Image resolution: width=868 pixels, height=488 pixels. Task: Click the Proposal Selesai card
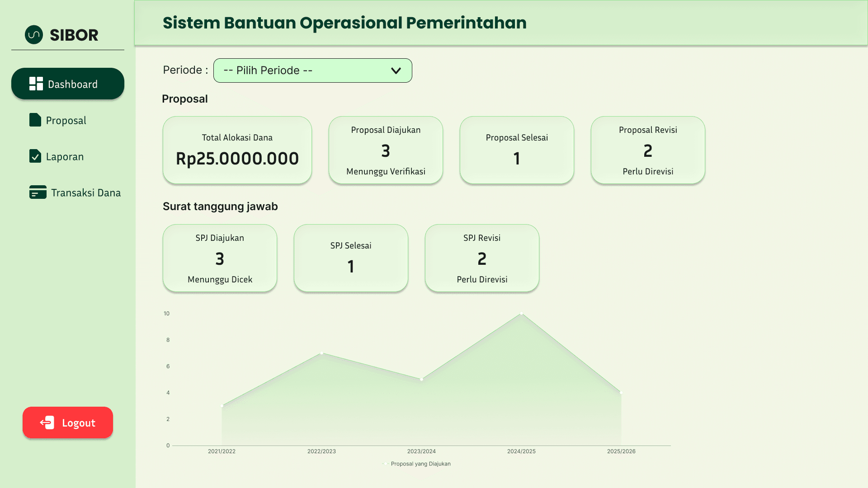coord(517,150)
